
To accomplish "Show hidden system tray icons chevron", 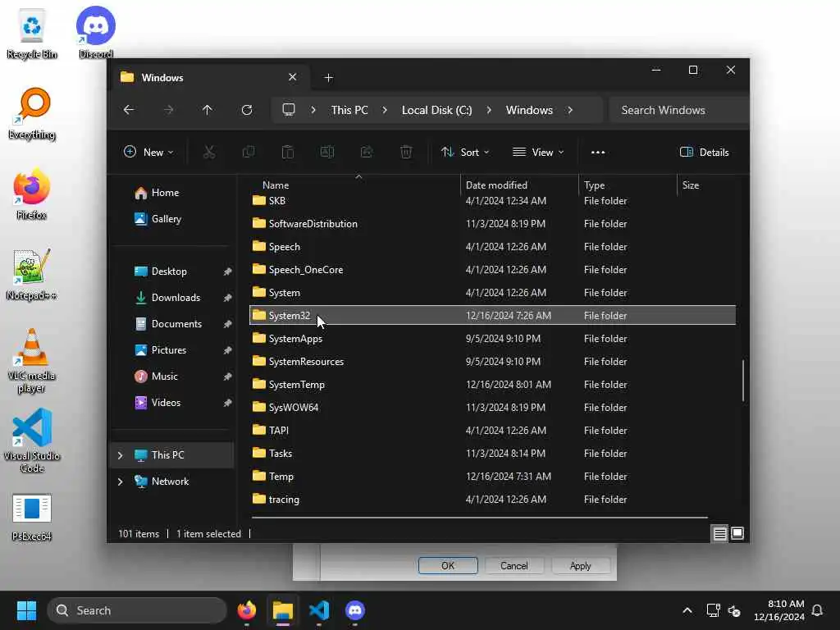I will click(x=687, y=610).
